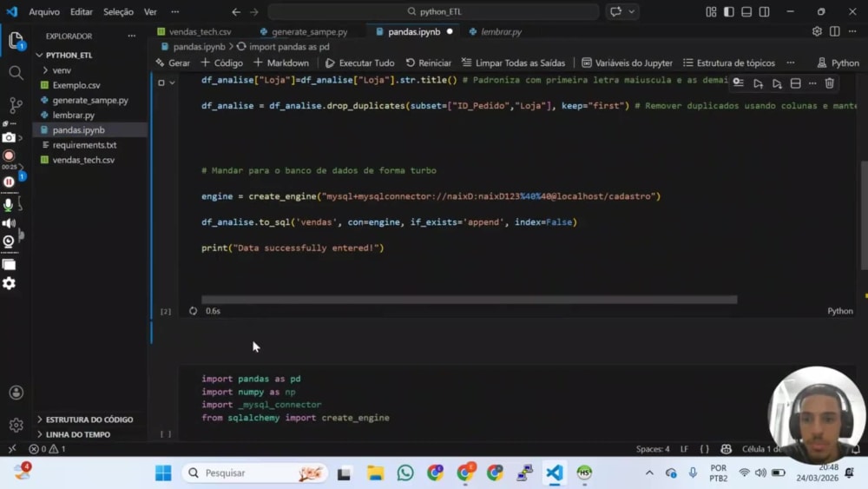Execute cell and below from cell toolbar
The width and height of the screenshot is (868, 489).
[777, 83]
